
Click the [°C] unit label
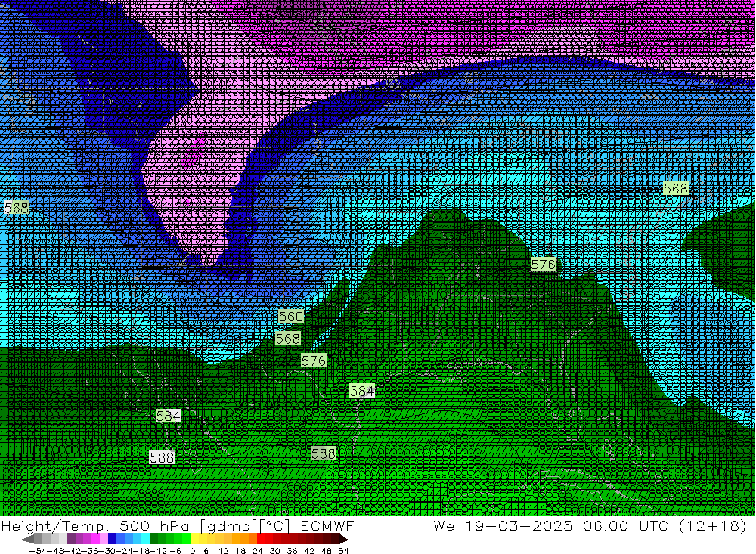point(275,525)
